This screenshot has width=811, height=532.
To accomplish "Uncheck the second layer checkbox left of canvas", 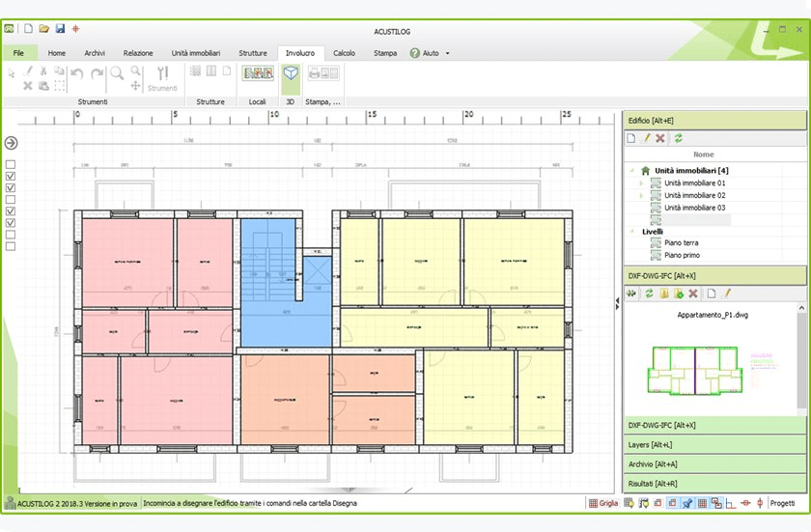I will (11, 177).
